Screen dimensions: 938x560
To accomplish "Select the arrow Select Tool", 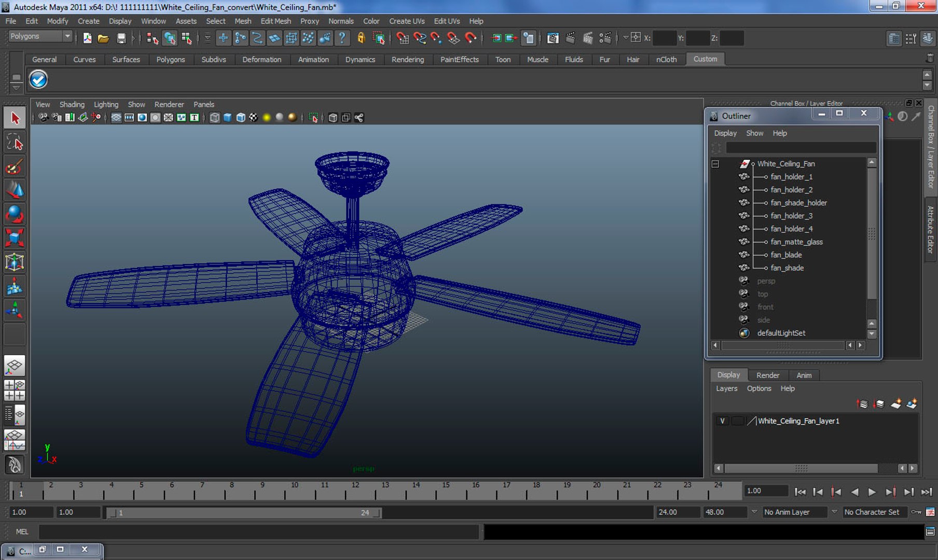I will [x=15, y=118].
